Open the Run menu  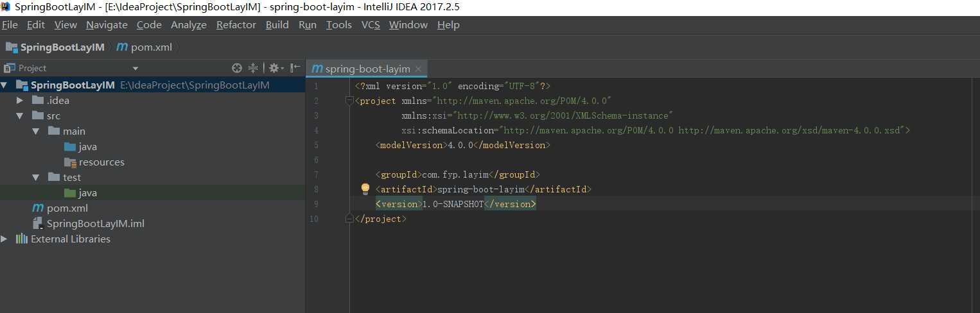click(308, 24)
